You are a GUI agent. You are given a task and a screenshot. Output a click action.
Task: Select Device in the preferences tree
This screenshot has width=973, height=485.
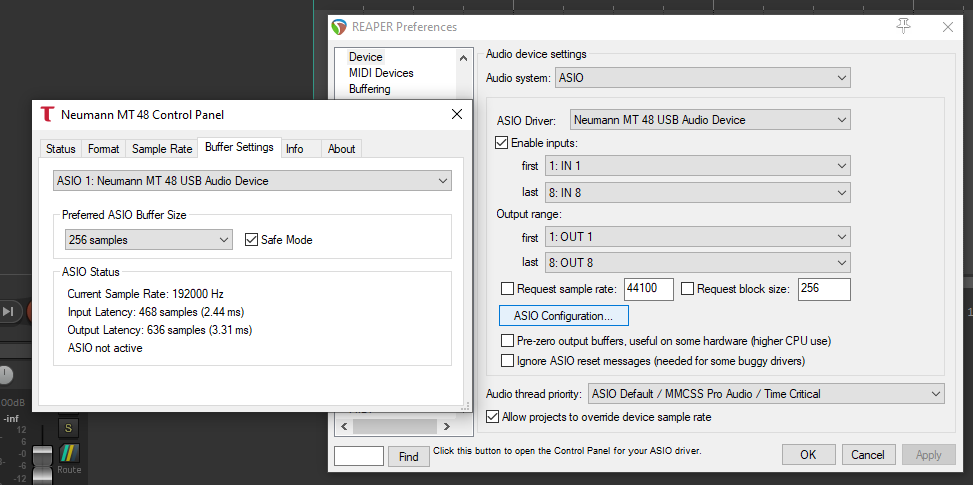(365, 57)
